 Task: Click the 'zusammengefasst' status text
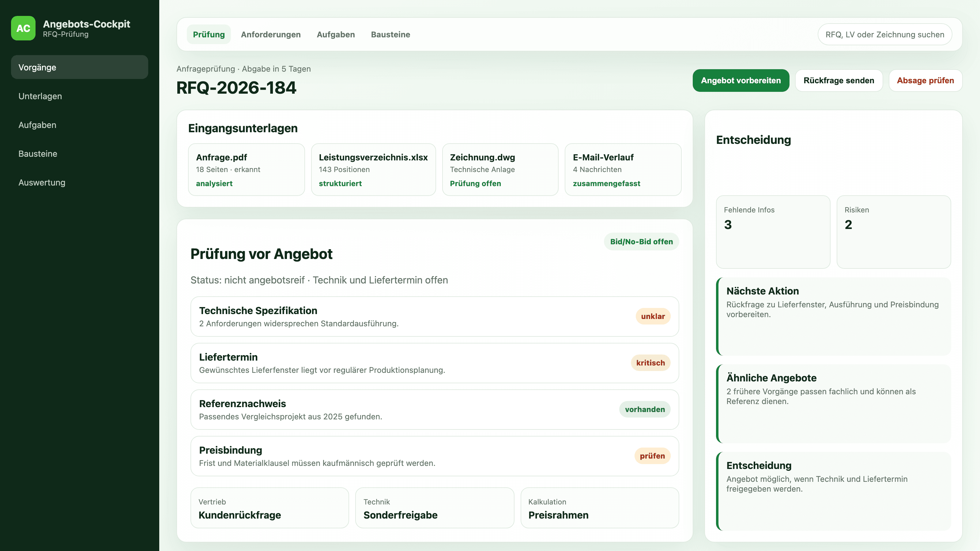pyautogui.click(x=606, y=183)
